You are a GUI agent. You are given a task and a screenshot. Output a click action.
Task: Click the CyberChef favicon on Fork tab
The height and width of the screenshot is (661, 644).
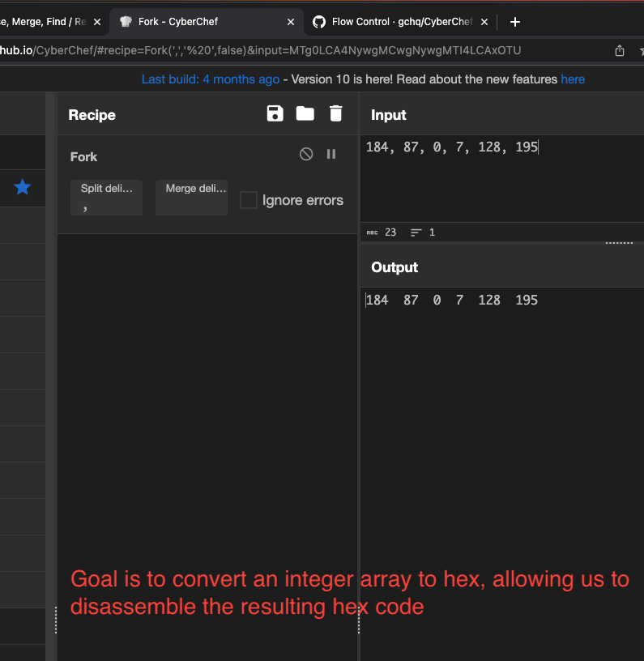point(126,22)
